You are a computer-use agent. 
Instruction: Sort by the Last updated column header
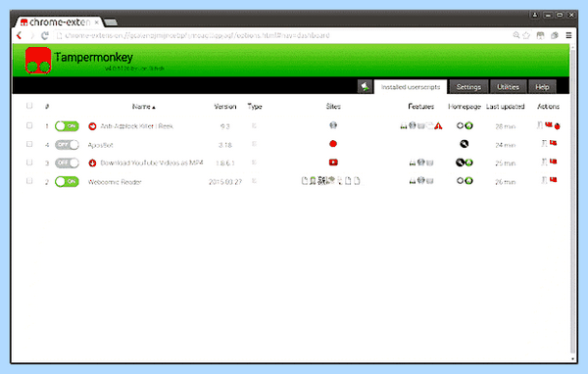click(505, 107)
